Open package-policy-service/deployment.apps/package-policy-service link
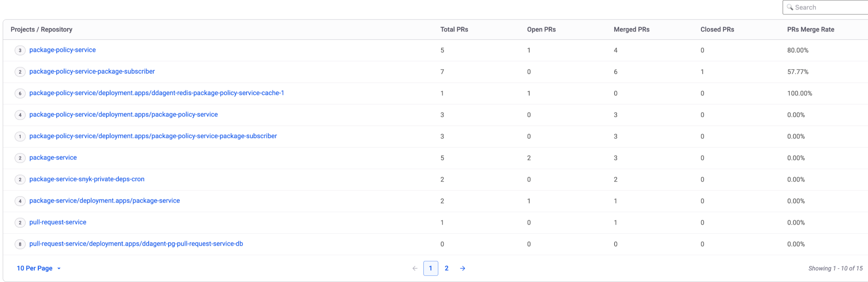The height and width of the screenshot is (282, 868). pyautogui.click(x=123, y=115)
